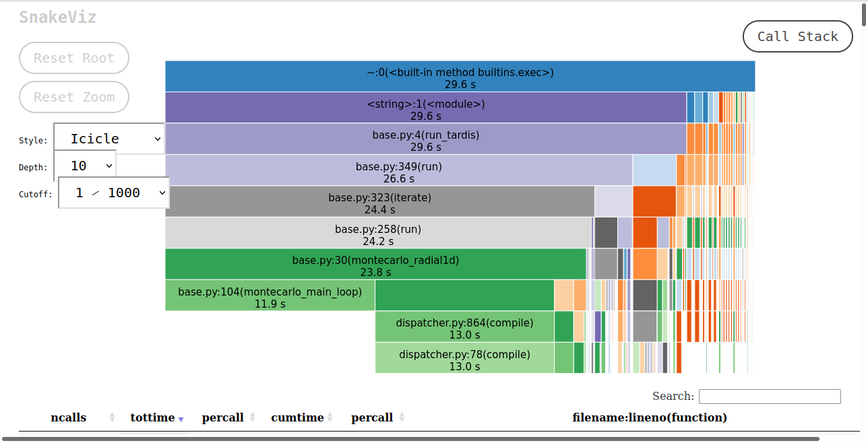Open the Style dropdown showing Icicle
The width and height of the screenshot is (868, 443).
(x=109, y=139)
